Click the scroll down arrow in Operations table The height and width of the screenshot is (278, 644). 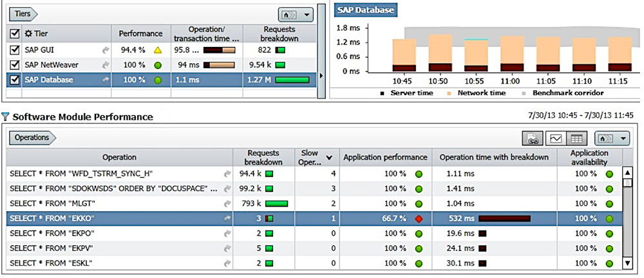point(627,263)
